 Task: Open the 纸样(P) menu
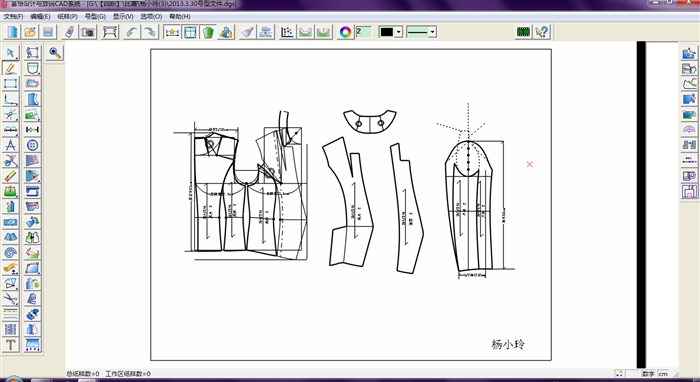click(67, 17)
